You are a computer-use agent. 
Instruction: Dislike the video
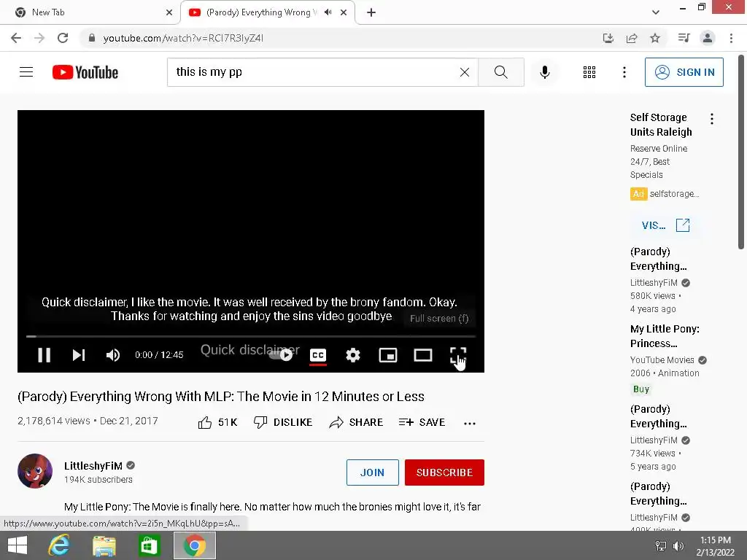(x=283, y=422)
